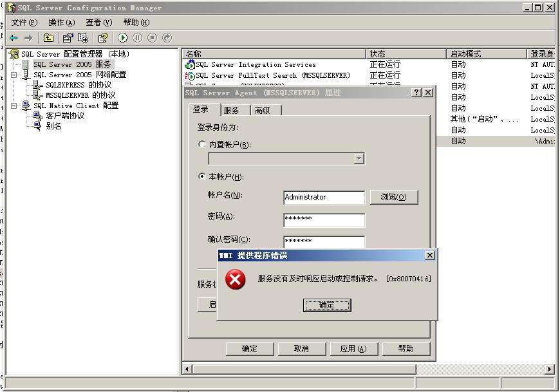560x392 pixels.
Task: Click the Pause service toolbar icon
Action: pos(138,38)
